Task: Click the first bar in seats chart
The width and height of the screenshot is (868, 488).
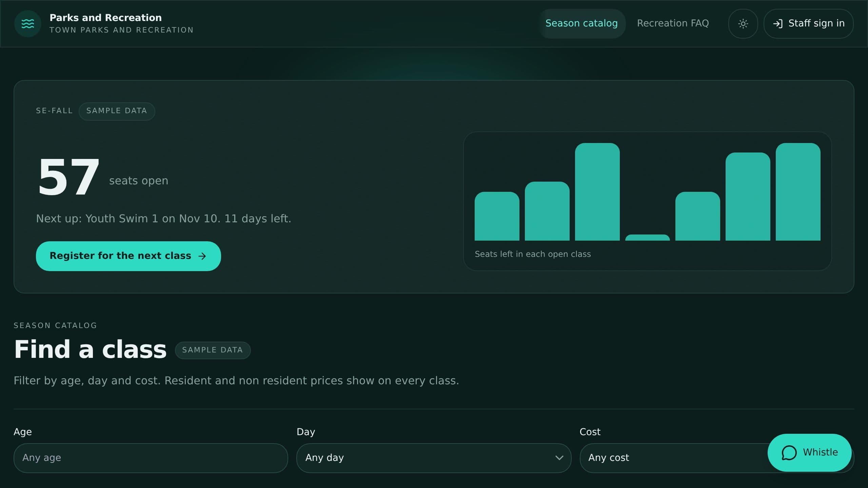Action: 497,216
